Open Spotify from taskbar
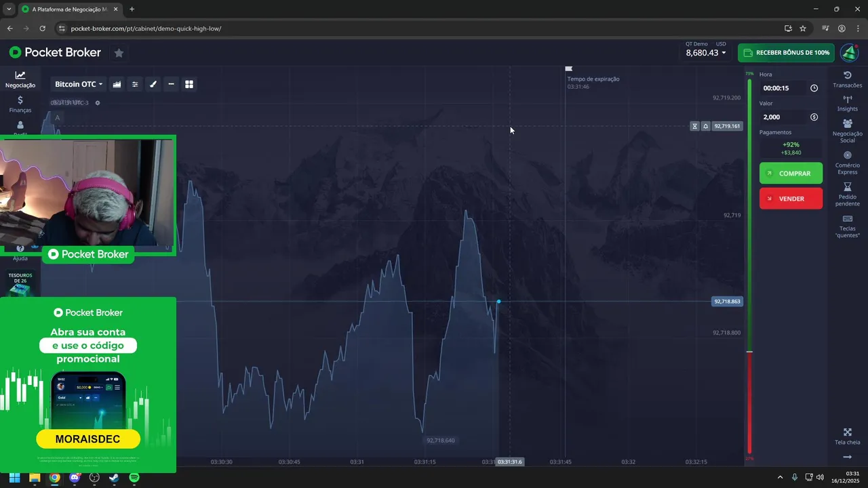This screenshot has height=488, width=868. click(x=134, y=478)
